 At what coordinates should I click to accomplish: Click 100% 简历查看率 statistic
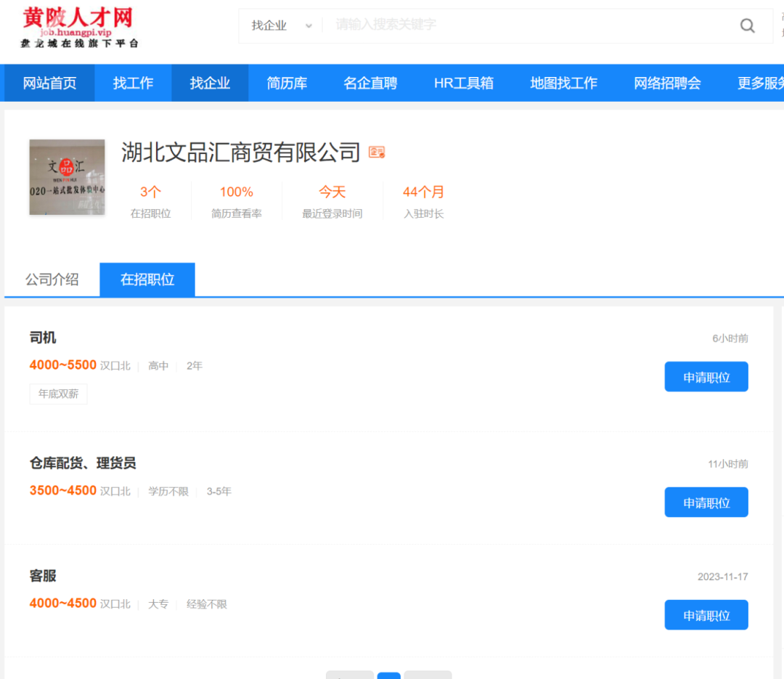click(x=237, y=202)
